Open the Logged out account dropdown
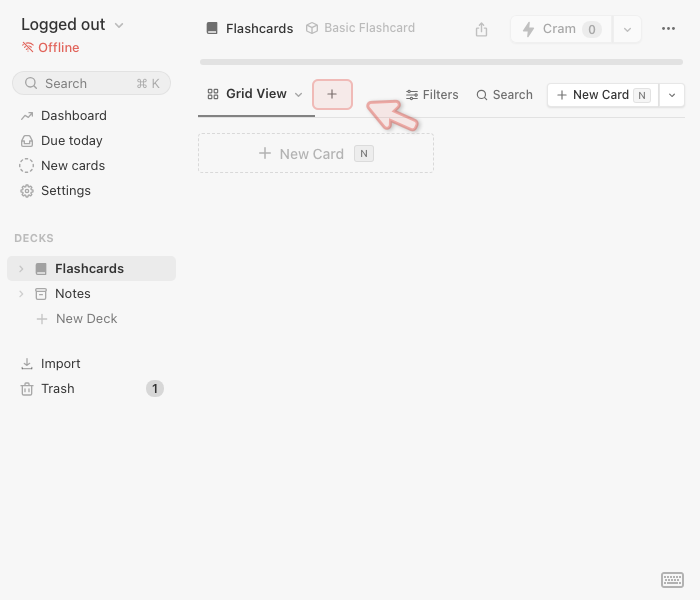 (x=72, y=25)
